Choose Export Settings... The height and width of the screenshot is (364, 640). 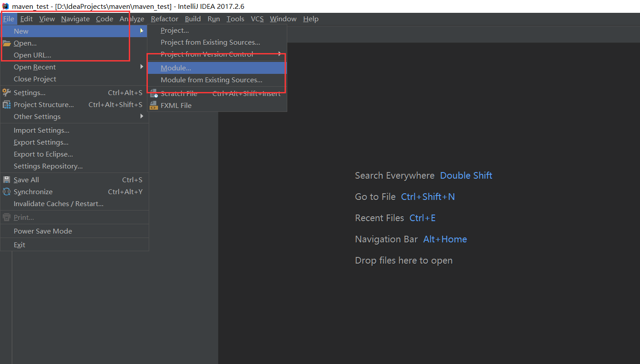click(74, 142)
